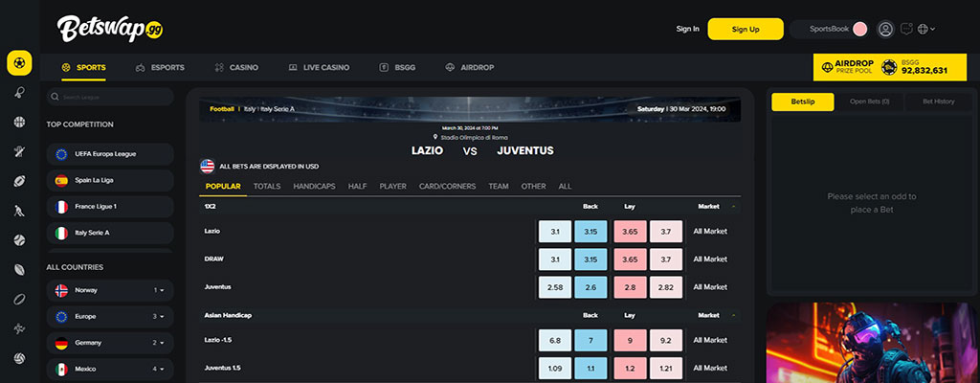Open the TEAM market tab
The image size is (980, 383).
pos(499,187)
